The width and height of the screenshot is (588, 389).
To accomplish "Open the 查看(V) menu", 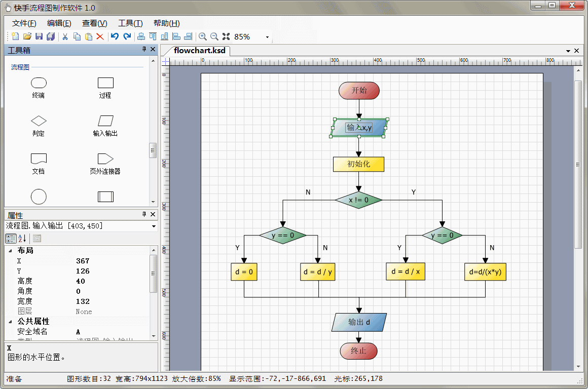I will [94, 23].
